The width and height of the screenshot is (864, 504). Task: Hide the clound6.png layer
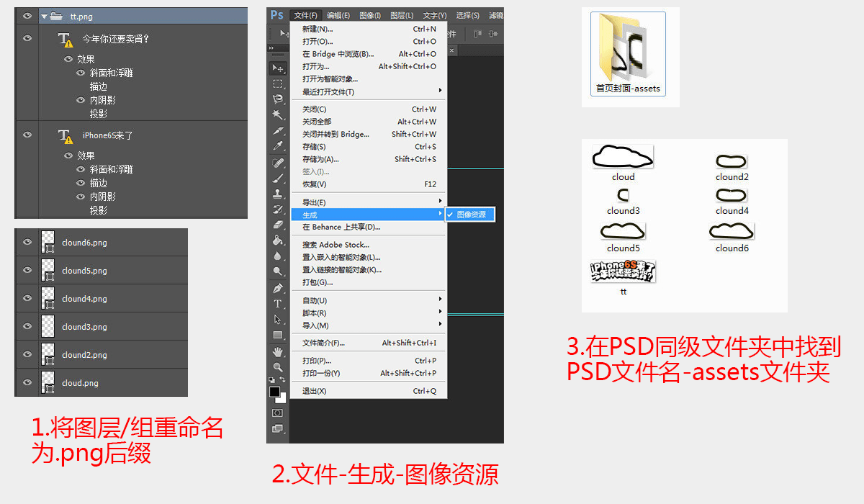pyautogui.click(x=27, y=243)
